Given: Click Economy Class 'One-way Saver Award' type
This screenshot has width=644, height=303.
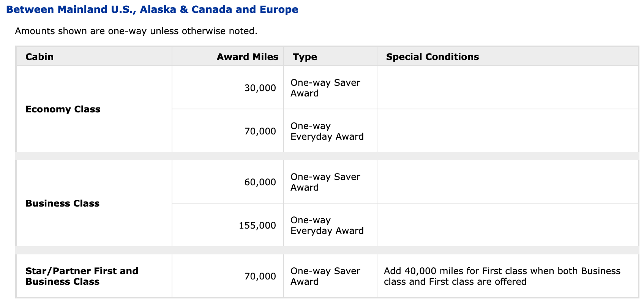Looking at the screenshot, I should (x=325, y=88).
